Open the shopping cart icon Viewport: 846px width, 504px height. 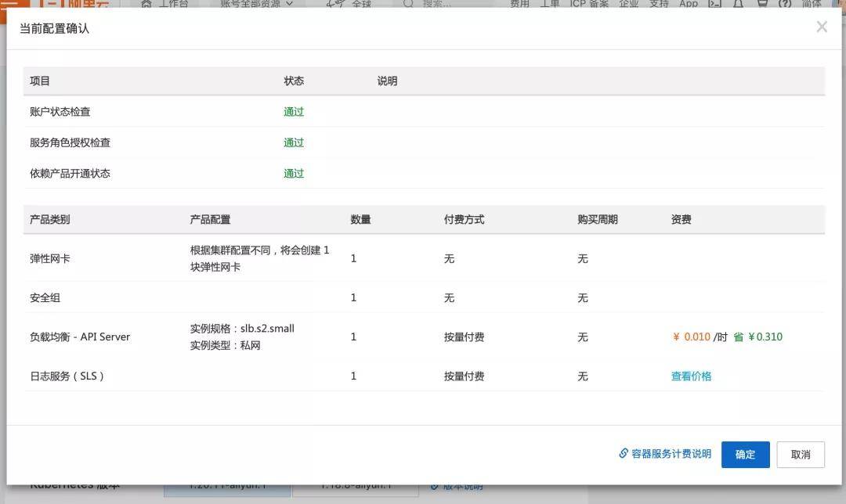click(762, 4)
